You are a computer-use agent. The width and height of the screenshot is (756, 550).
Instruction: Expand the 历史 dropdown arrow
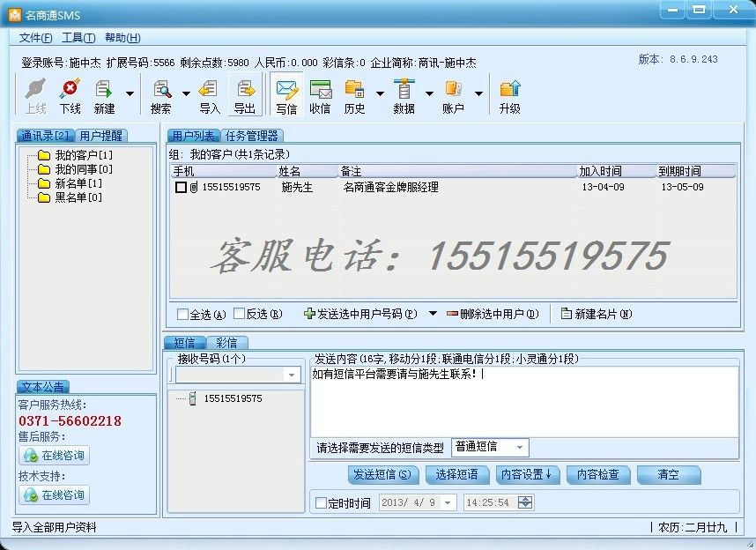[x=380, y=93]
